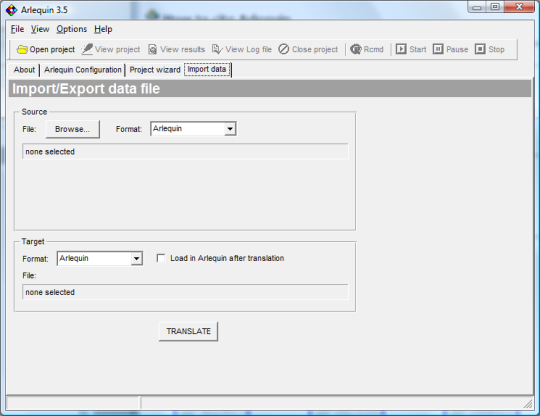Click the Open project label
This screenshot has height=416, width=540.
[52, 50]
